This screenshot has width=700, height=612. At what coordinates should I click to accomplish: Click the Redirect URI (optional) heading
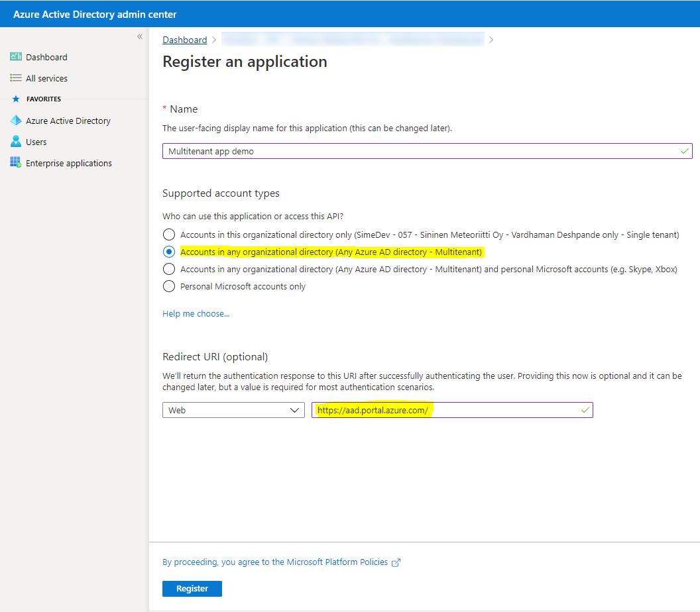tap(215, 357)
